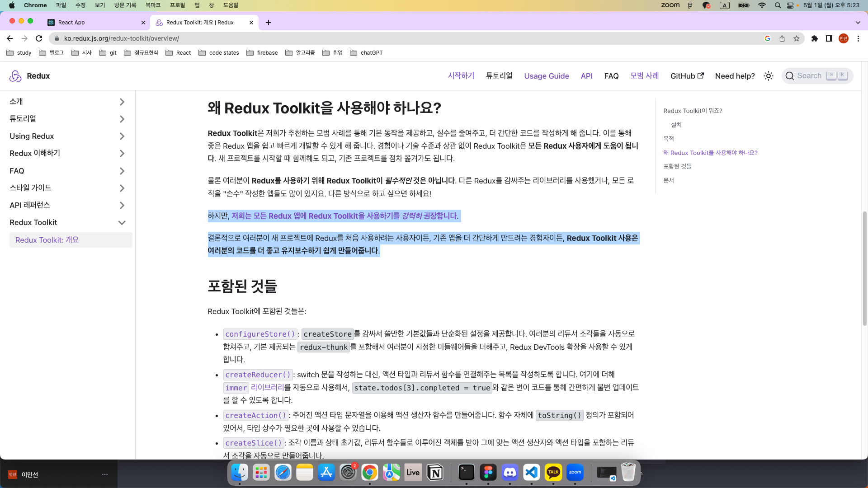868x488 pixels.
Task: Open the firebase bookmarks folder
Action: [262, 53]
